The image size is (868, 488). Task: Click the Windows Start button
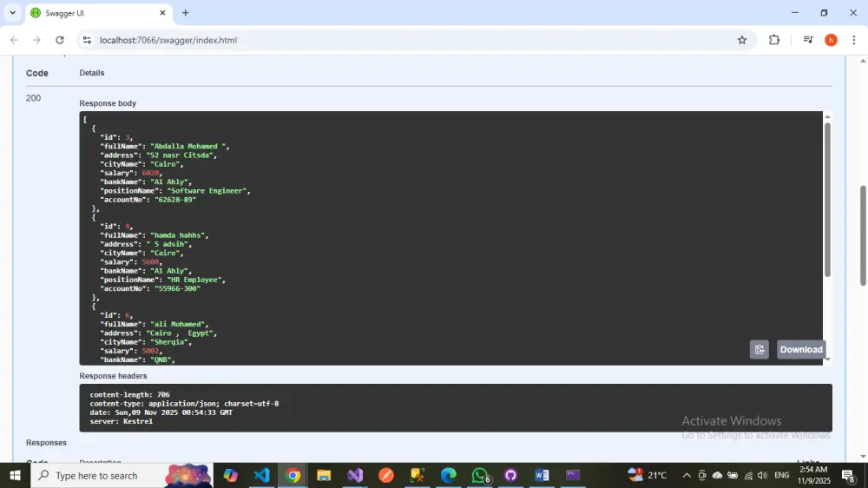pyautogui.click(x=15, y=475)
